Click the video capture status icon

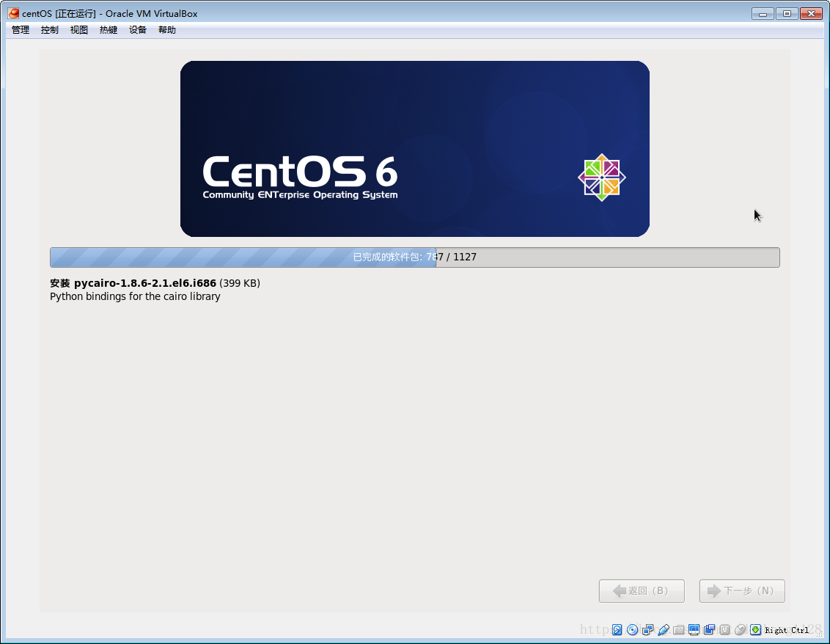pyautogui.click(x=709, y=629)
